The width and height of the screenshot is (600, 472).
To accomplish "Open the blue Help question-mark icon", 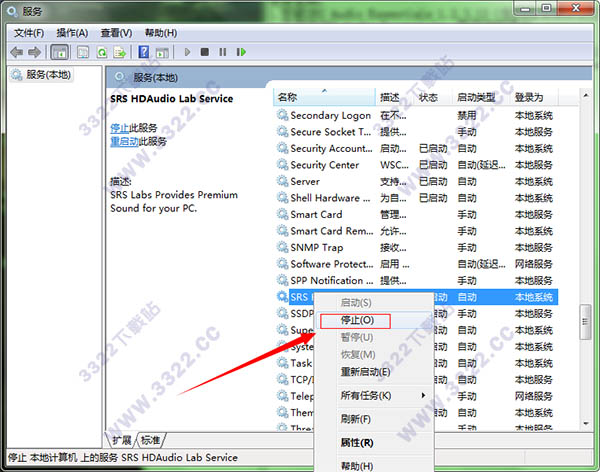I will pos(144,52).
